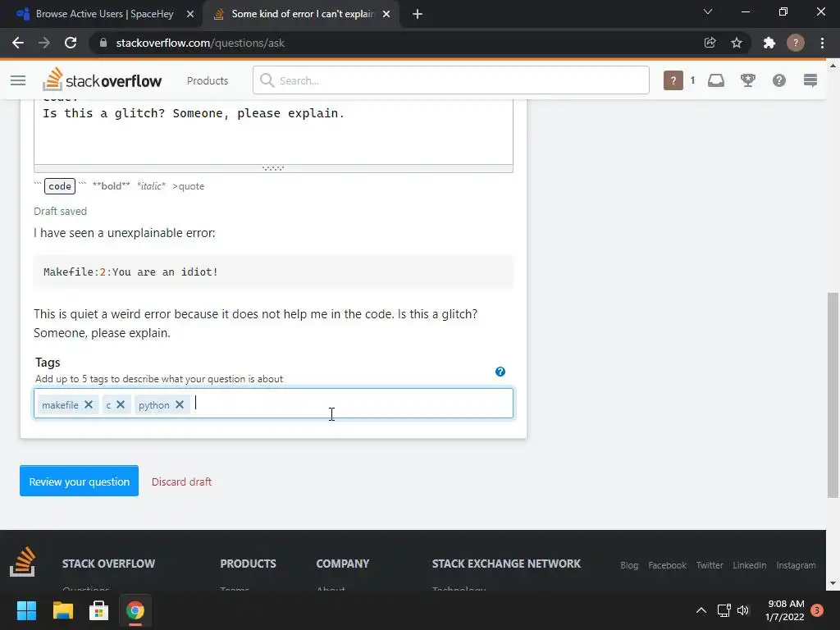
Task: Click the scrollbar down arrow
Action: tap(832, 583)
